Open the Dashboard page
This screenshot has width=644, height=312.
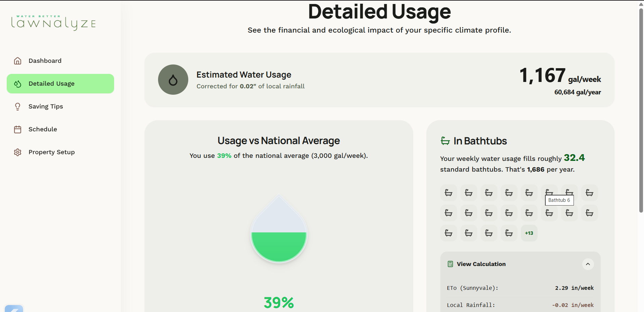(60, 61)
